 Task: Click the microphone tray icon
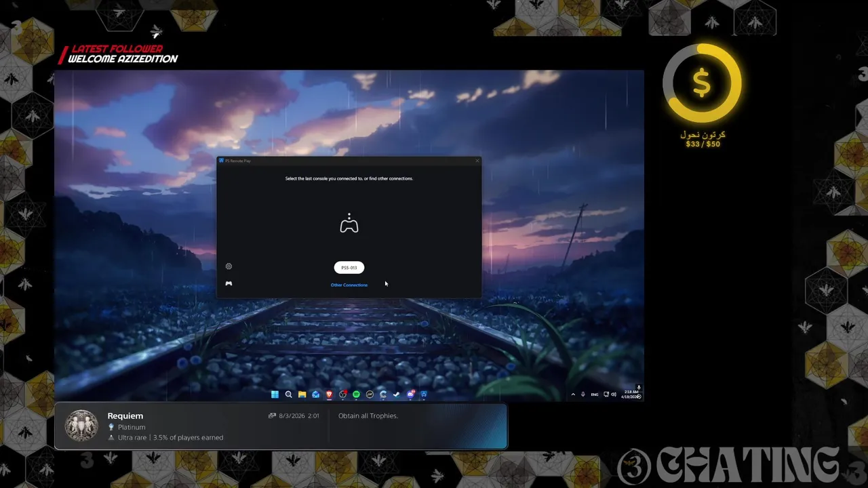[x=583, y=394]
